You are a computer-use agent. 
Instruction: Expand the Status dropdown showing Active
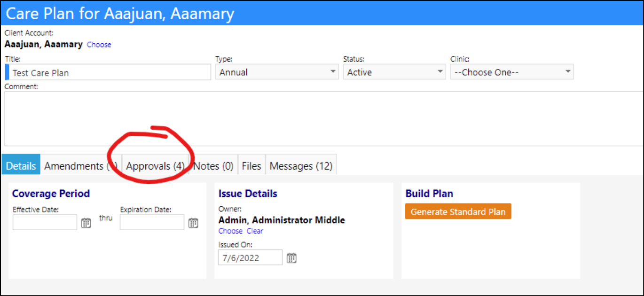394,72
